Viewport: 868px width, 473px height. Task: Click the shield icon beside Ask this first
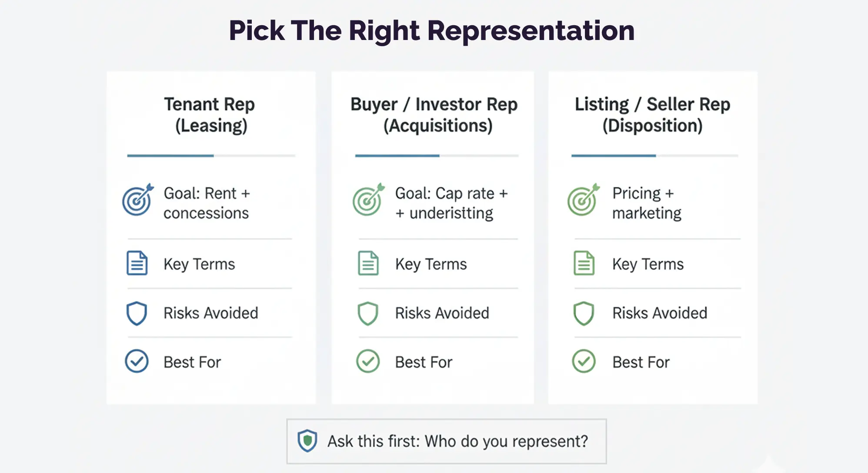[x=307, y=441]
